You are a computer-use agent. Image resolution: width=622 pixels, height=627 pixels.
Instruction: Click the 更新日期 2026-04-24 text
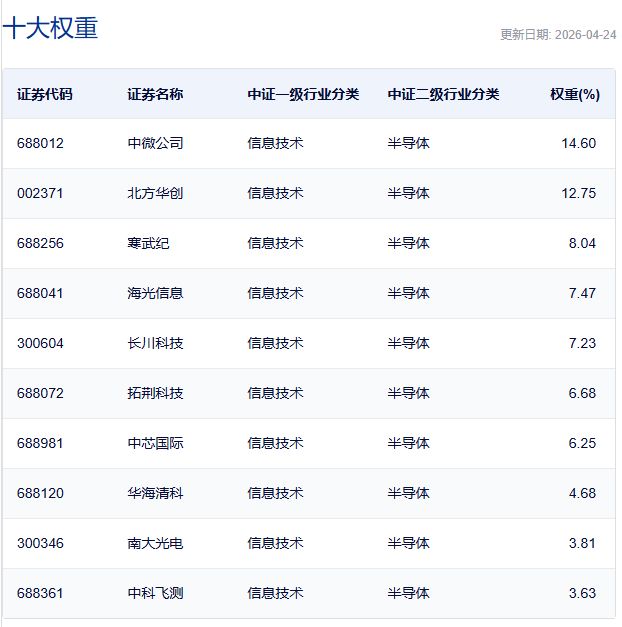[558, 34]
